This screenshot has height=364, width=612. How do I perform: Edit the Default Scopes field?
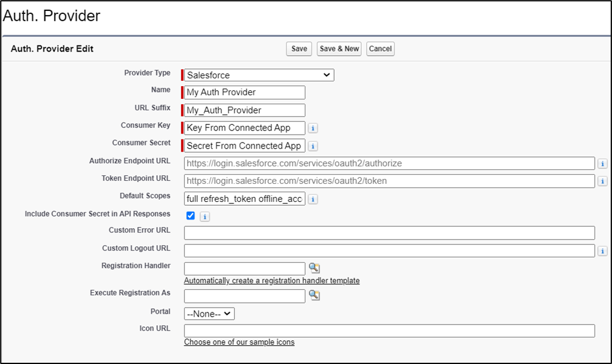click(x=245, y=199)
